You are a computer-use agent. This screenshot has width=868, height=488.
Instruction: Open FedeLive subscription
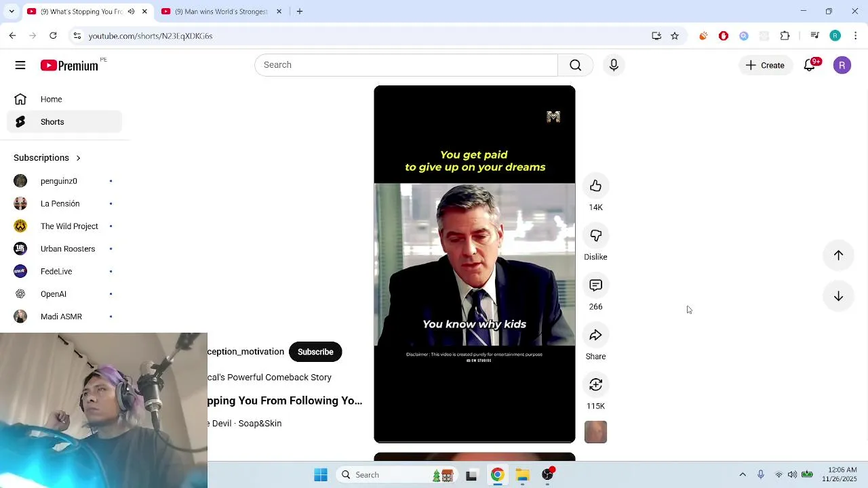[64, 271]
